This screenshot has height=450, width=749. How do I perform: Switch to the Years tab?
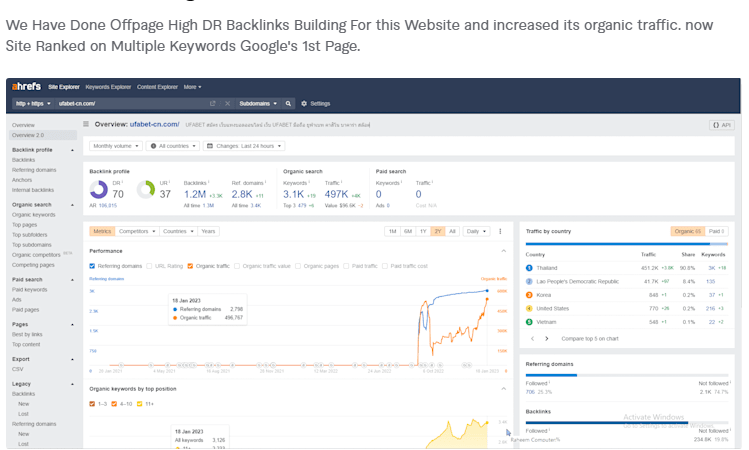[208, 231]
